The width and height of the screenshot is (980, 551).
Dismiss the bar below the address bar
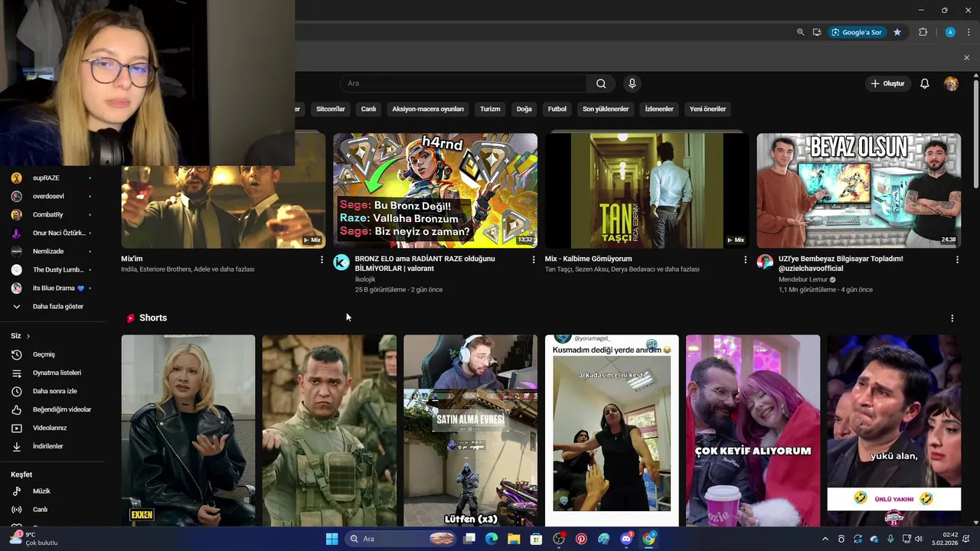[966, 57]
